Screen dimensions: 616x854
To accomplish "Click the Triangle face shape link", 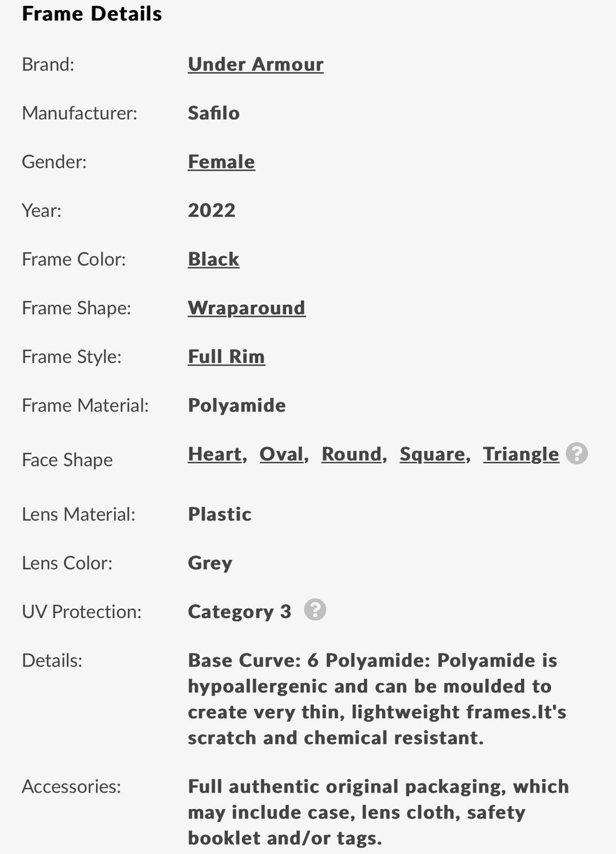I will [521, 454].
